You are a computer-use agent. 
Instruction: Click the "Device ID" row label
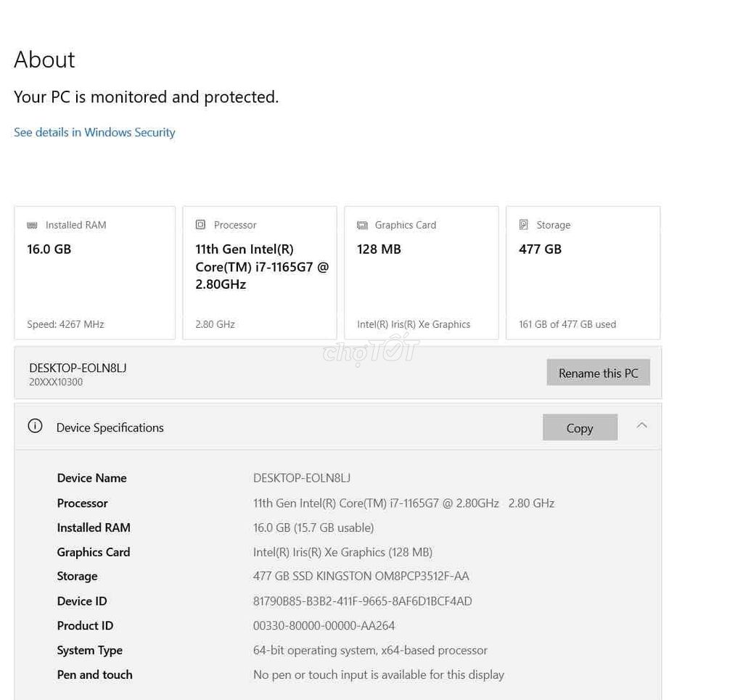click(x=82, y=601)
